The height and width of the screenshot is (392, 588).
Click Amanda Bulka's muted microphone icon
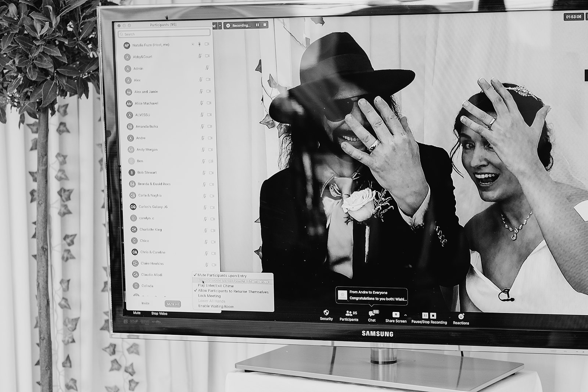pos(202,126)
